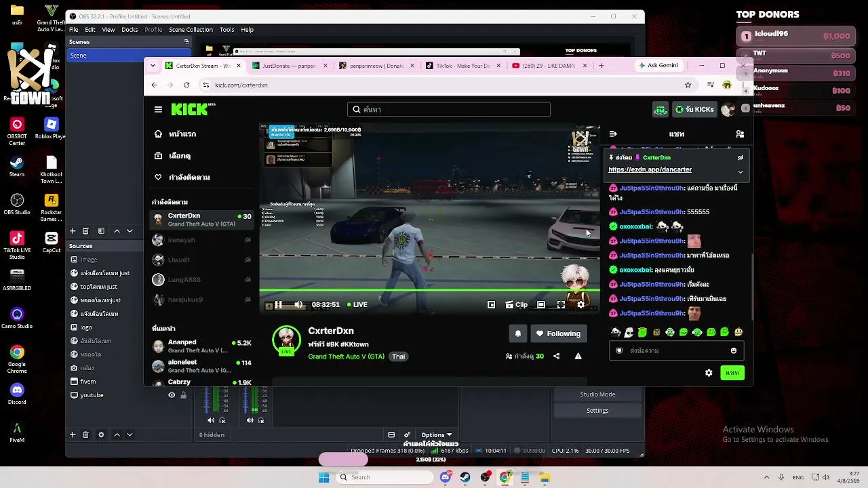The width and height of the screenshot is (868, 488).
Task: Open the OBS Scene Collection menu
Action: 191,30
